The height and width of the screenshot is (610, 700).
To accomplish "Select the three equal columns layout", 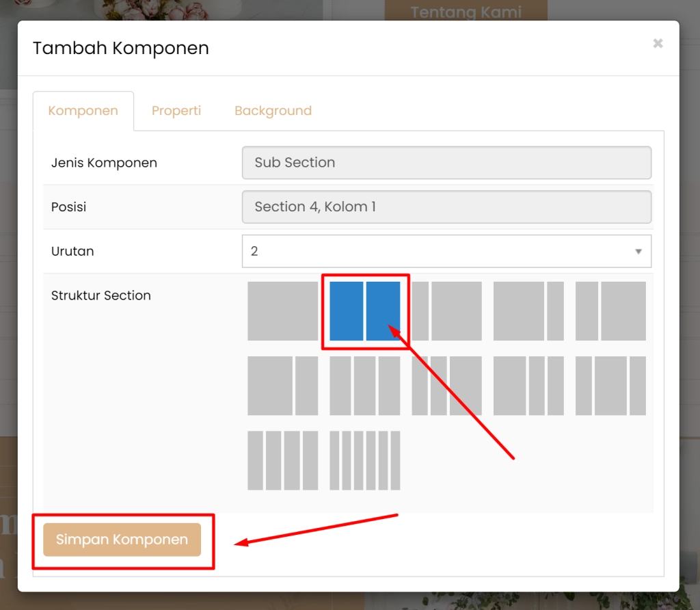I will pos(364,386).
